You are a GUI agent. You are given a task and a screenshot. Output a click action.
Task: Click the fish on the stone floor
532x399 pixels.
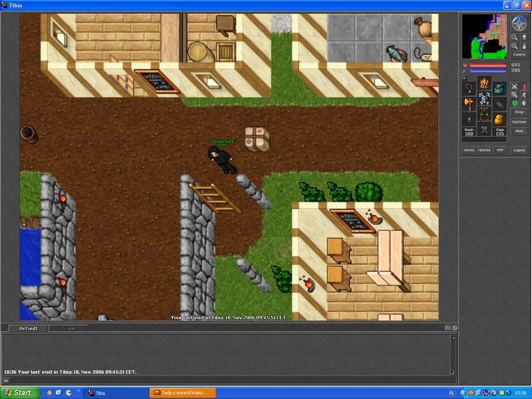click(396, 54)
